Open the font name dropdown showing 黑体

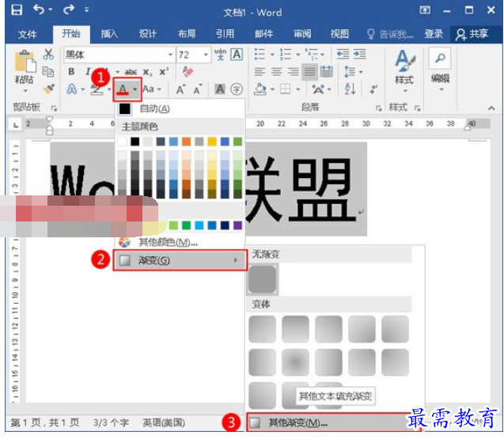170,55
